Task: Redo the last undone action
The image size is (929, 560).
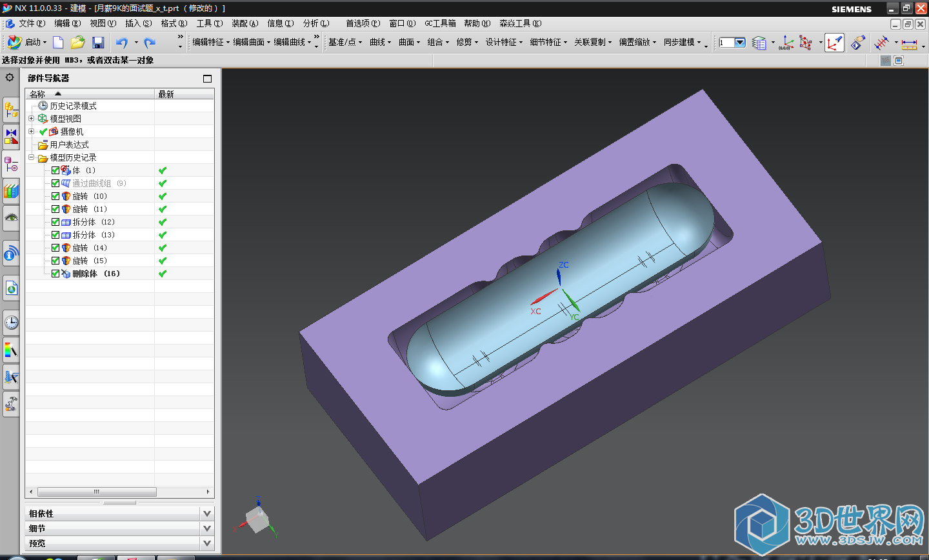Action: coord(150,43)
